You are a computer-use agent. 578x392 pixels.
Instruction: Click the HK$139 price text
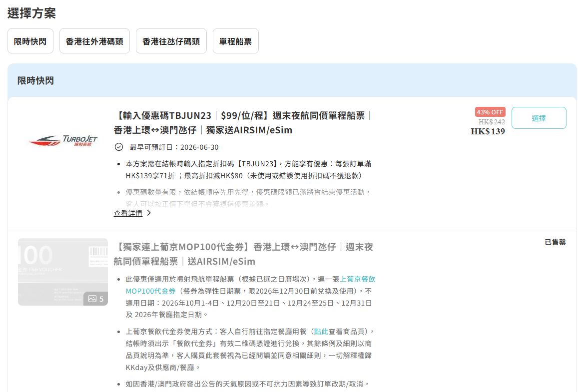coord(488,131)
